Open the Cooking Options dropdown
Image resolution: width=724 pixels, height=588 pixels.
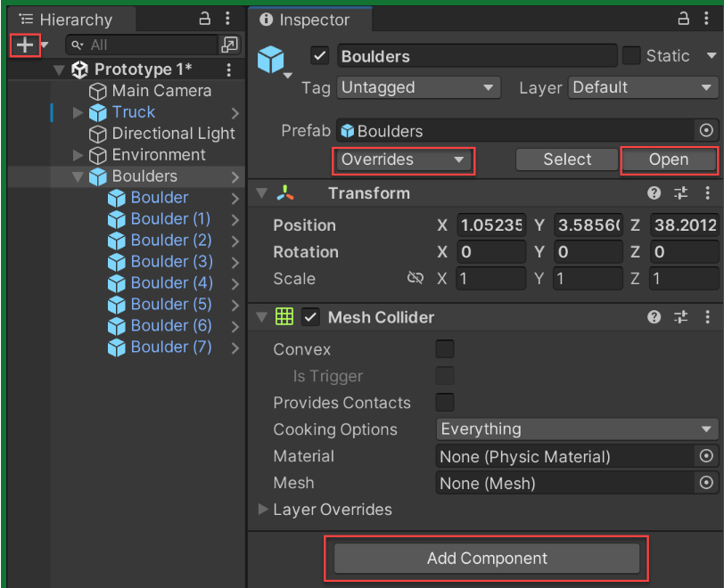point(577,429)
